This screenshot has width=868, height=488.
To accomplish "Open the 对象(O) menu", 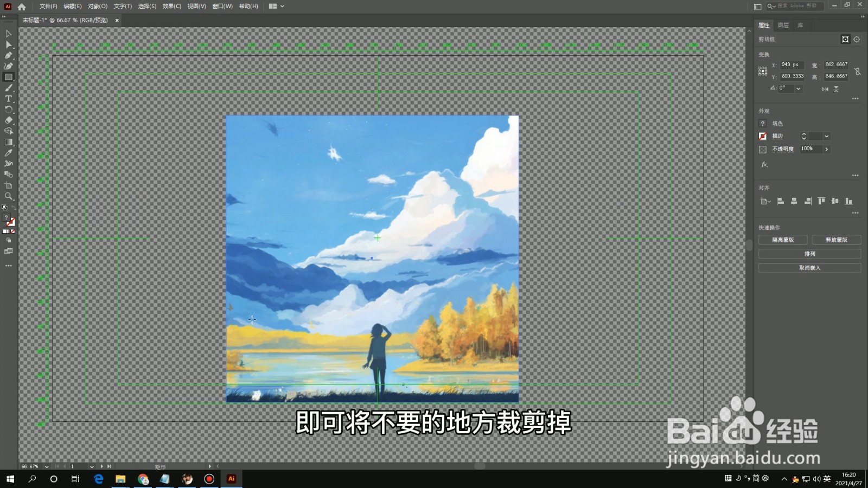I will point(98,7).
